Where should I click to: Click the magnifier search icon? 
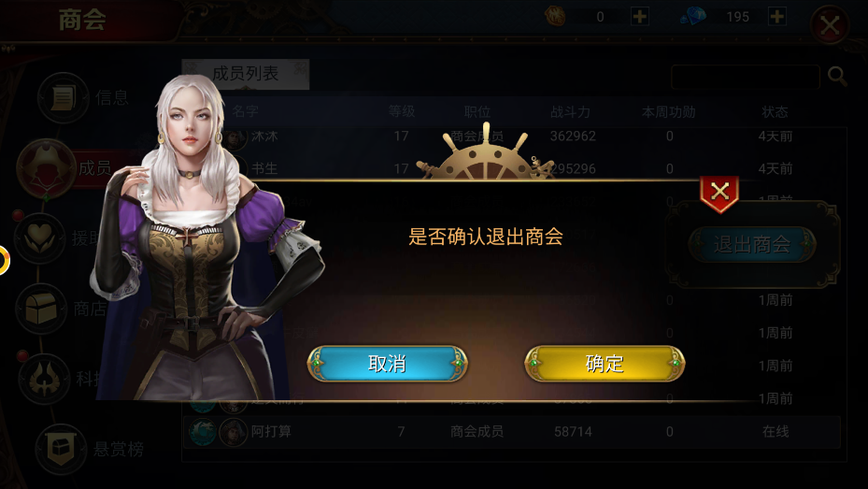pyautogui.click(x=837, y=77)
